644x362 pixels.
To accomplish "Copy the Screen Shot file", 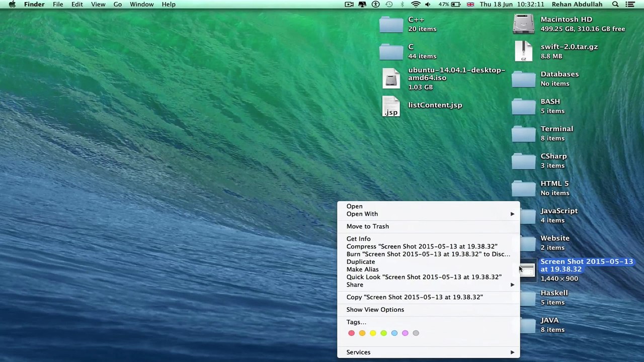I will pos(428,297).
